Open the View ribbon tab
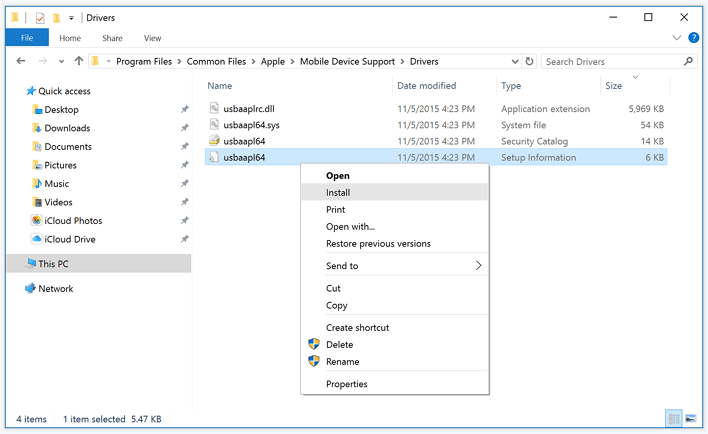708x434 pixels. tap(152, 38)
